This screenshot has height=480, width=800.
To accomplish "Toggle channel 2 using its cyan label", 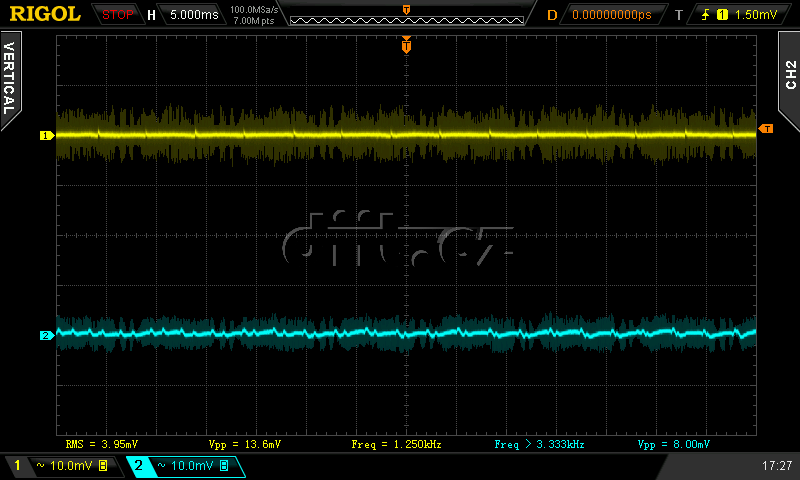I will click(138, 466).
